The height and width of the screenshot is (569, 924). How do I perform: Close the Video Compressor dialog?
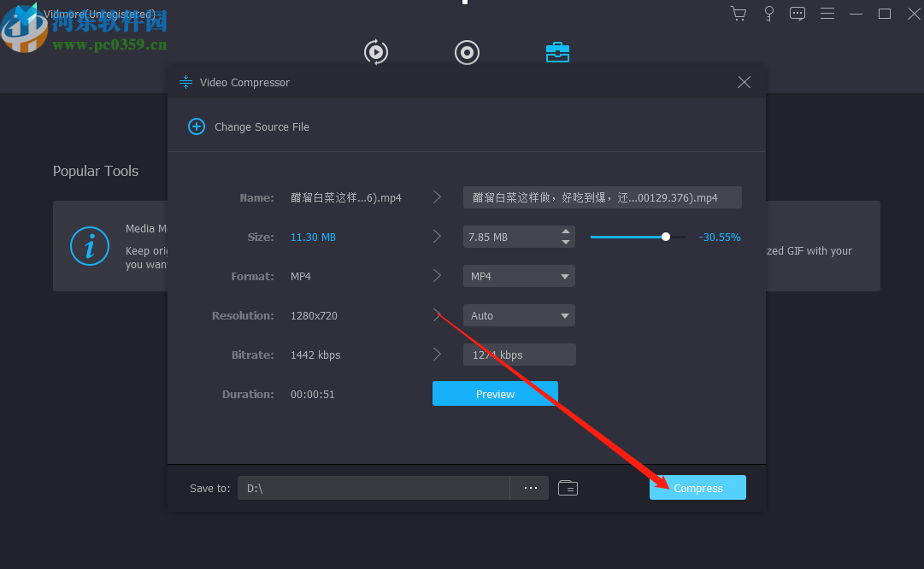(x=744, y=83)
